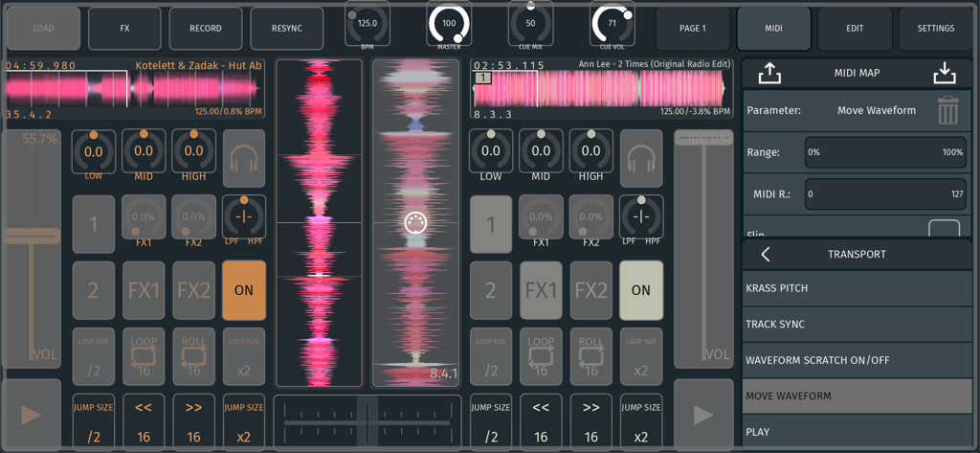
Task: Jump backward with left deck << 16
Action: click(x=144, y=421)
